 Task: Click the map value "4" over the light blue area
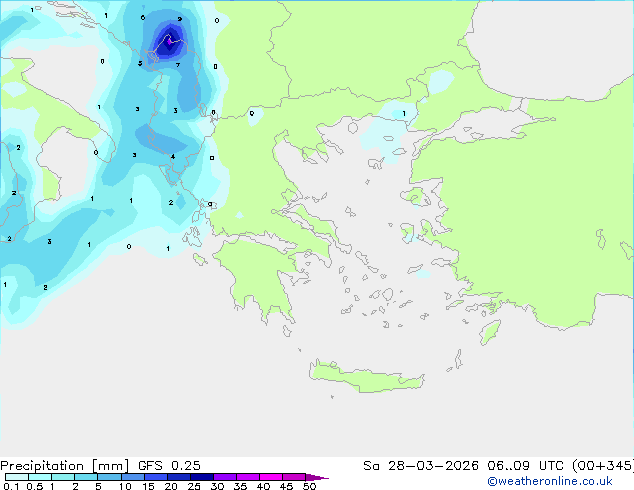point(173,156)
